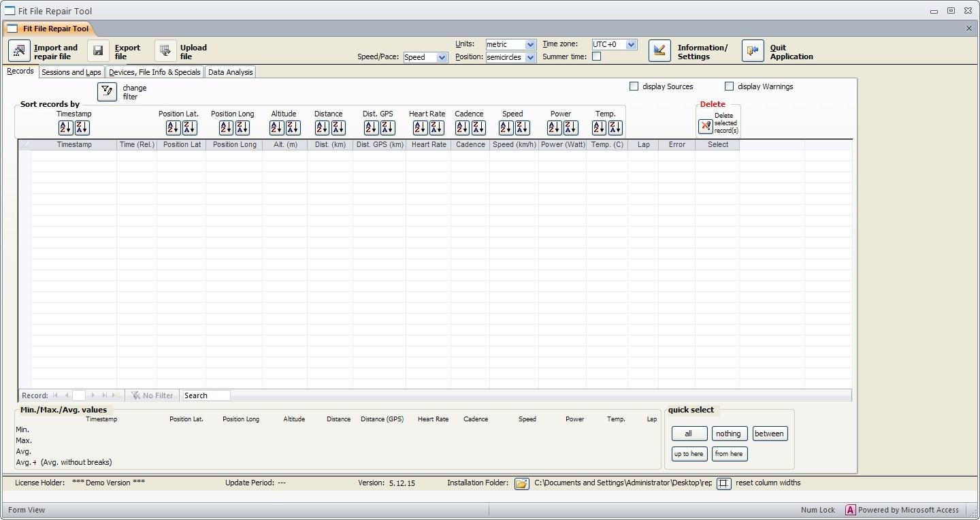
Task: Click the up to here button
Action: [x=689, y=454]
